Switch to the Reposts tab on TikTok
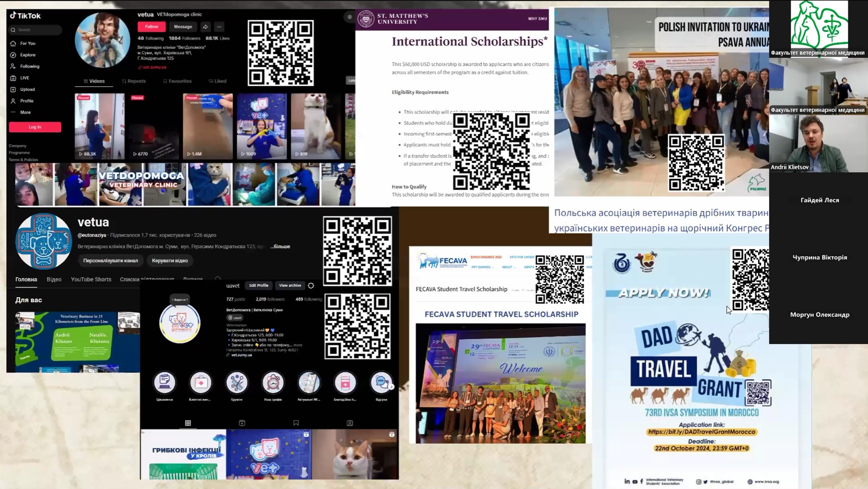This screenshot has height=489, width=868. (x=134, y=81)
